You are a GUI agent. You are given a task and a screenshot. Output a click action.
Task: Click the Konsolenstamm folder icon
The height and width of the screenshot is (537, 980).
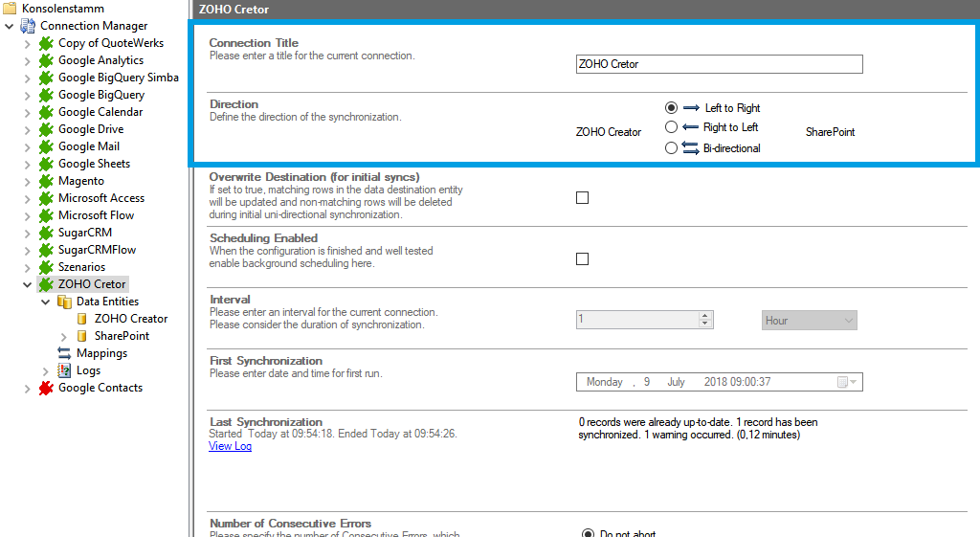click(x=10, y=9)
